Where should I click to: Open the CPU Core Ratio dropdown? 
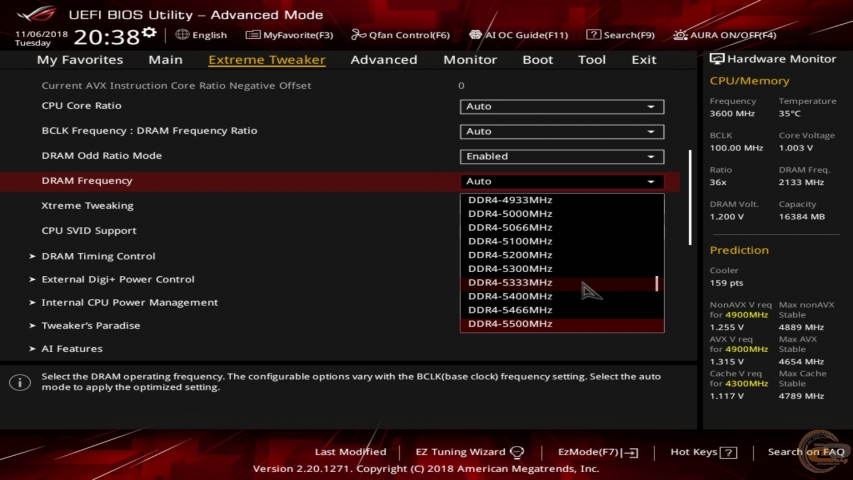pyautogui.click(x=561, y=107)
